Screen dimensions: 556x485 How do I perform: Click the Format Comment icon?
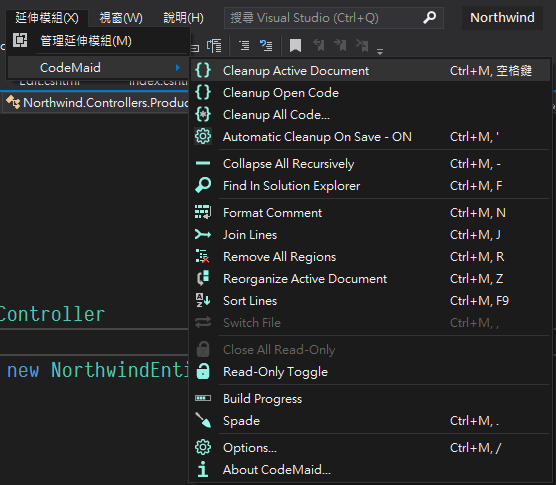coord(203,212)
